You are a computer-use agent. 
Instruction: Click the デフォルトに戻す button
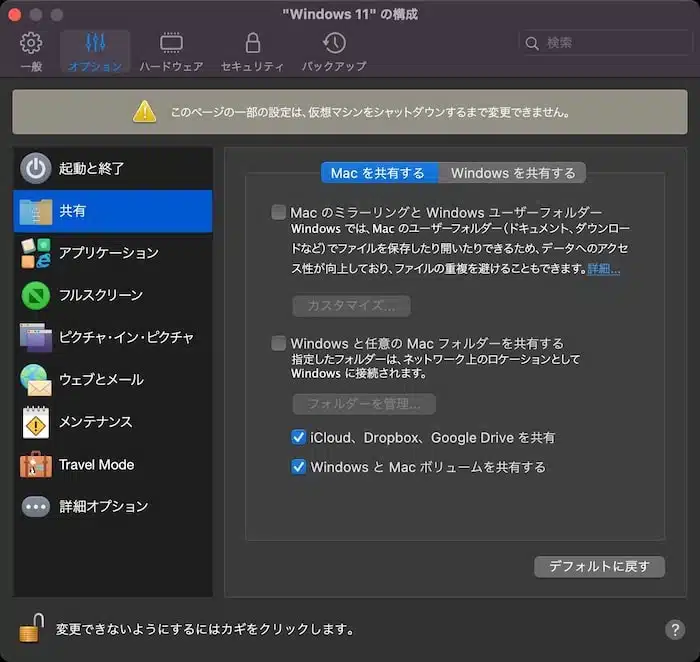point(599,566)
